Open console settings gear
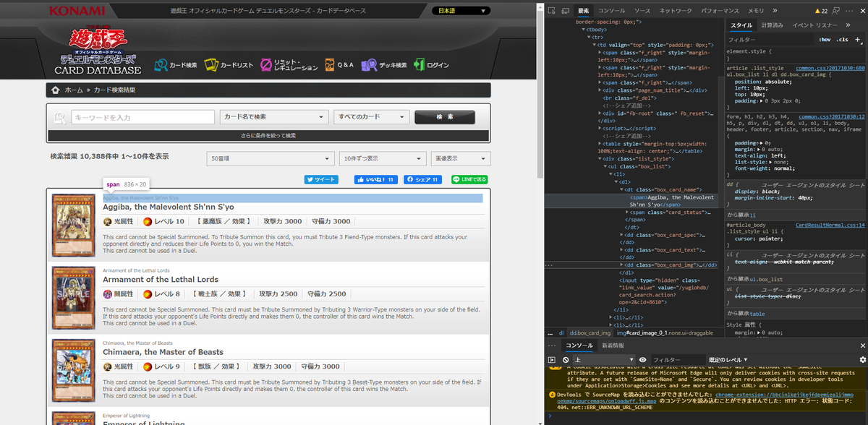Screen dimensions: 868x425 click(862, 359)
